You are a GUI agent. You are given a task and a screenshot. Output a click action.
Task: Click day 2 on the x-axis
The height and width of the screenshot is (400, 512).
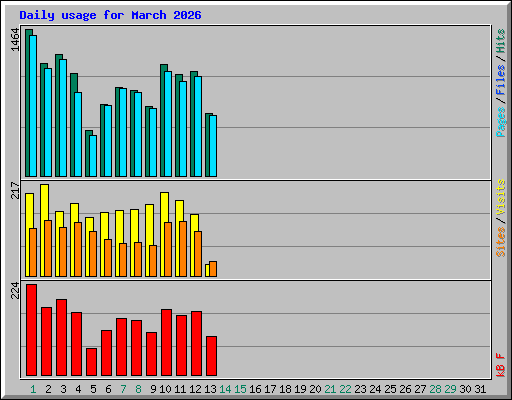click(x=48, y=389)
